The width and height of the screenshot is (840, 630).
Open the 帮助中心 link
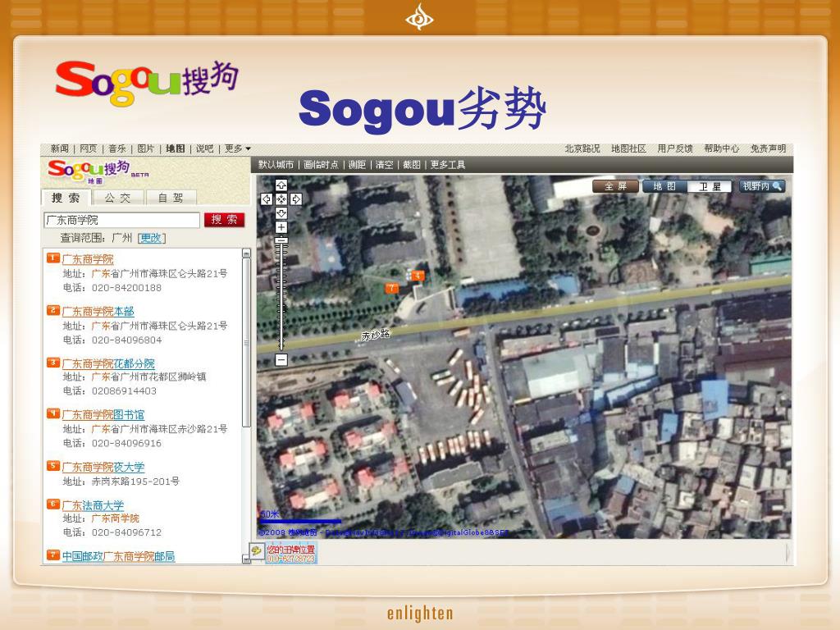[x=722, y=148]
